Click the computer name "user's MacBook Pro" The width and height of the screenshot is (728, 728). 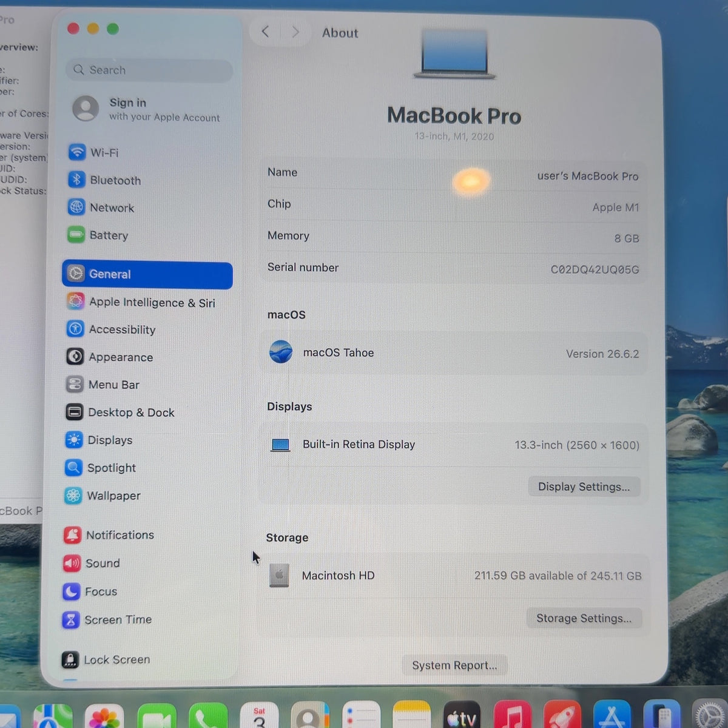(588, 176)
